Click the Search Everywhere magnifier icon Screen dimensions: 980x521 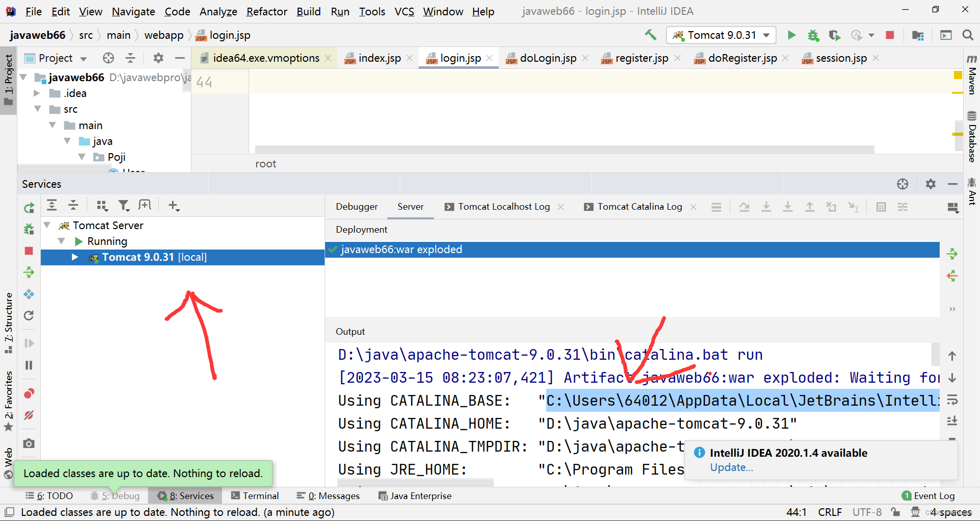click(x=967, y=35)
